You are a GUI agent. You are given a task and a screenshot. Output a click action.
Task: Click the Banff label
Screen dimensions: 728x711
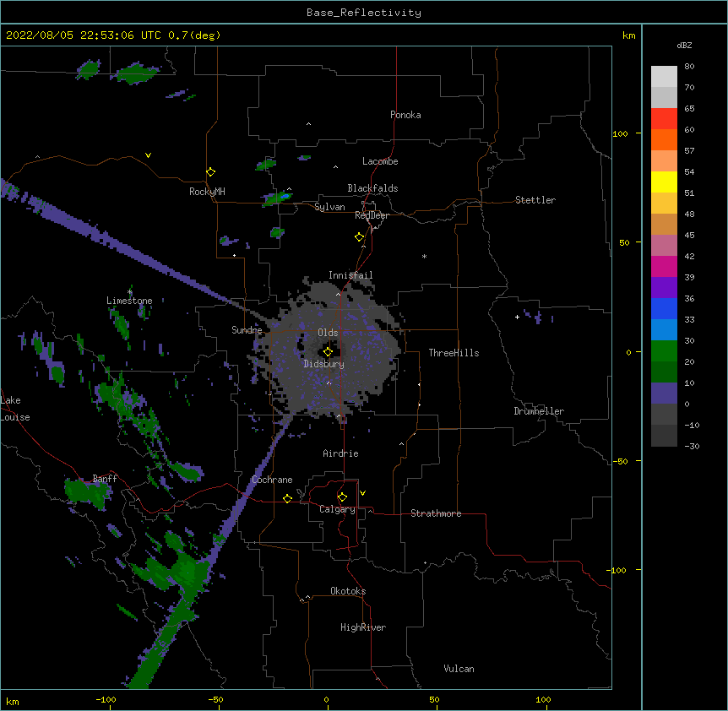105,479
